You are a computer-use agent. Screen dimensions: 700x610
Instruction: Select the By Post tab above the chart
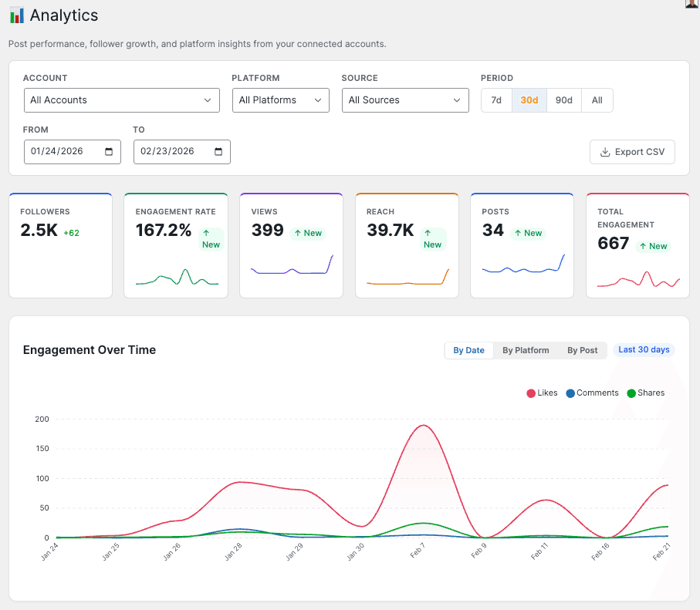click(x=582, y=350)
